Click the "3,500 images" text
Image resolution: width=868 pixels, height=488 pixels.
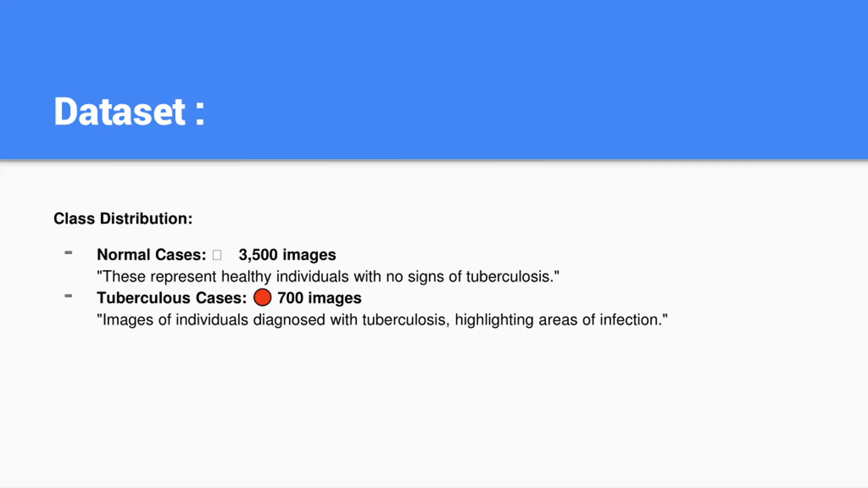287,255
